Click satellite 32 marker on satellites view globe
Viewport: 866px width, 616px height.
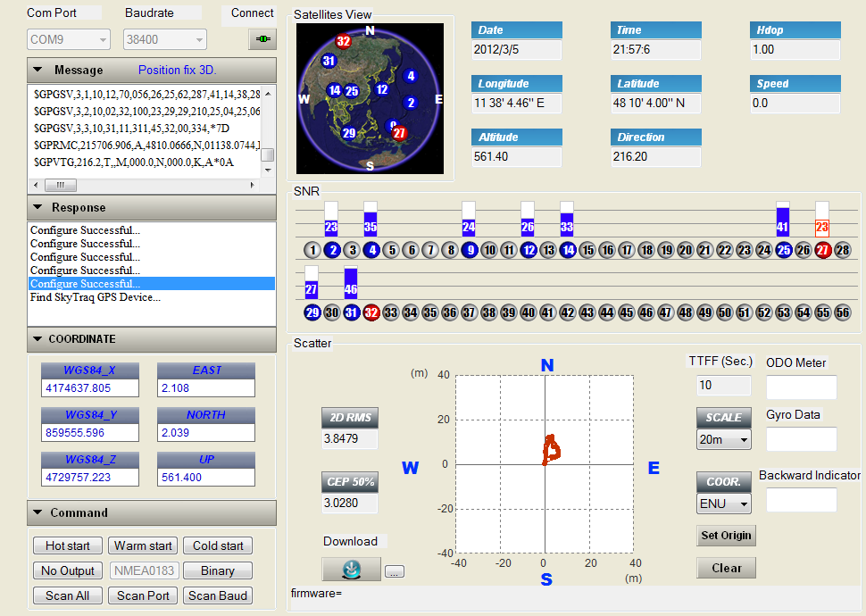pos(344,41)
